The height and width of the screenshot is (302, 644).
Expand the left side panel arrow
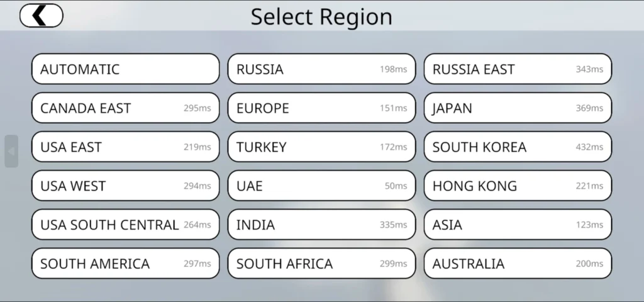point(11,151)
